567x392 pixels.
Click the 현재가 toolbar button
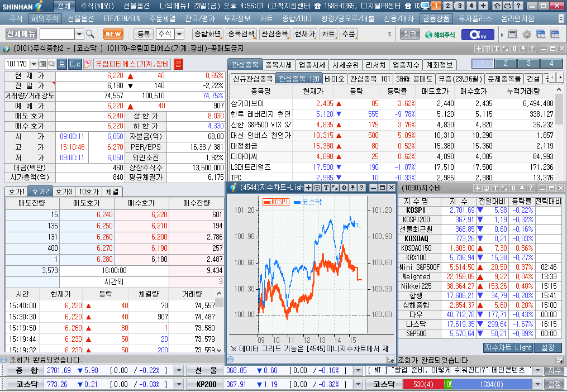pos(305,34)
